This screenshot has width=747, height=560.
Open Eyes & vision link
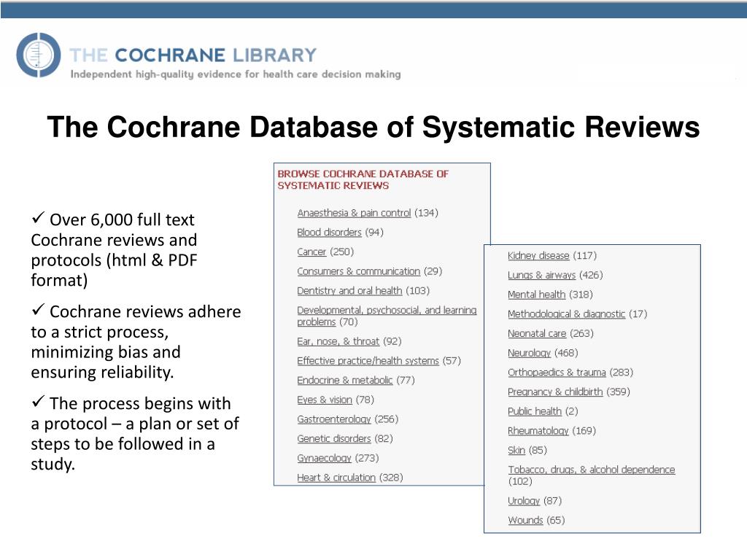pos(325,400)
